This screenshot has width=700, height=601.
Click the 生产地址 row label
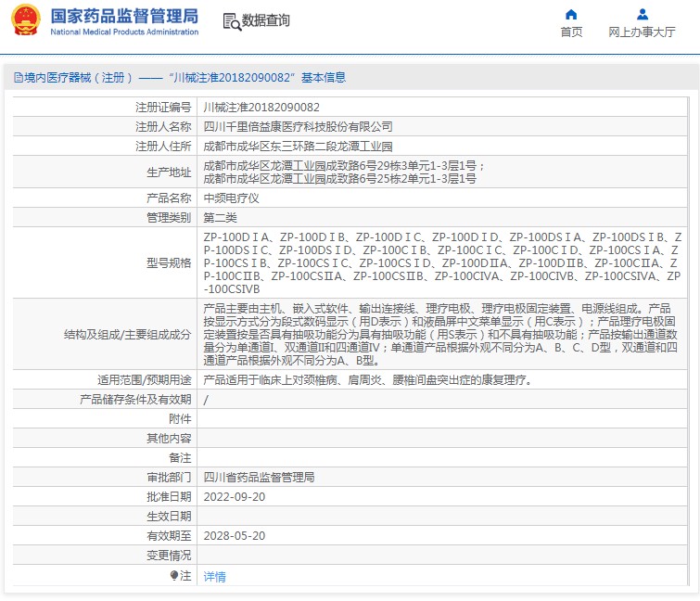[169, 173]
